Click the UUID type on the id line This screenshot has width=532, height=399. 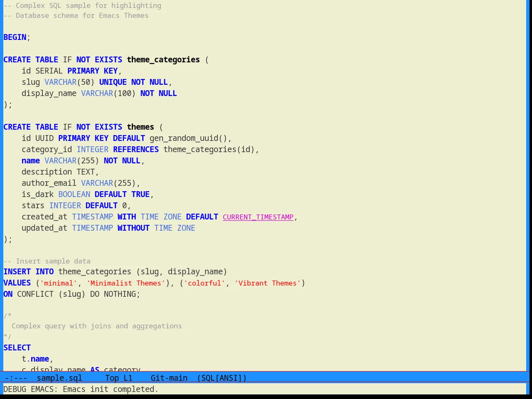click(x=44, y=138)
